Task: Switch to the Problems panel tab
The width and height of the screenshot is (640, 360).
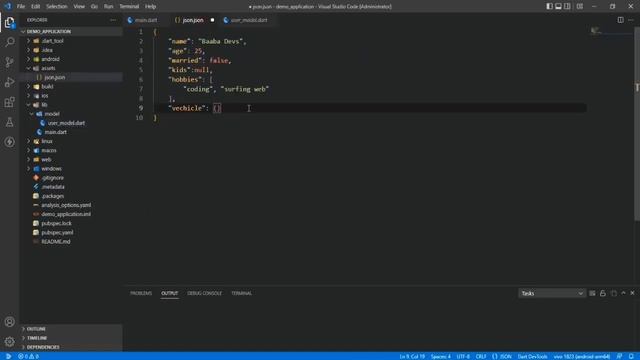Action: [x=141, y=293]
